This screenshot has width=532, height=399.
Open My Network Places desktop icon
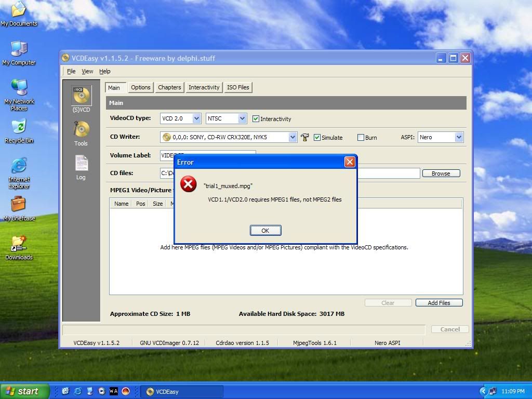[19, 95]
